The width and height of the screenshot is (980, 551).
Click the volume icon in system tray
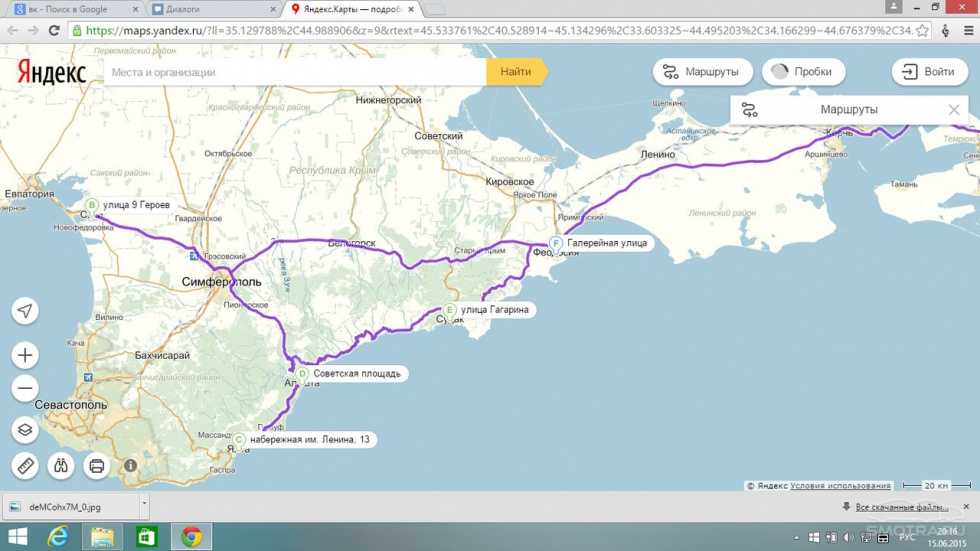click(x=848, y=537)
